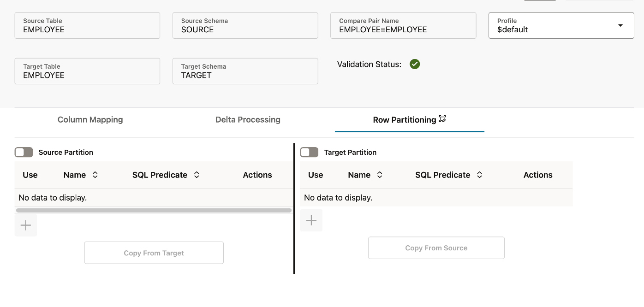Viewport: 644px width, 307px height.
Task: Sort Target partitions by Name
Action: pyautogui.click(x=380, y=175)
